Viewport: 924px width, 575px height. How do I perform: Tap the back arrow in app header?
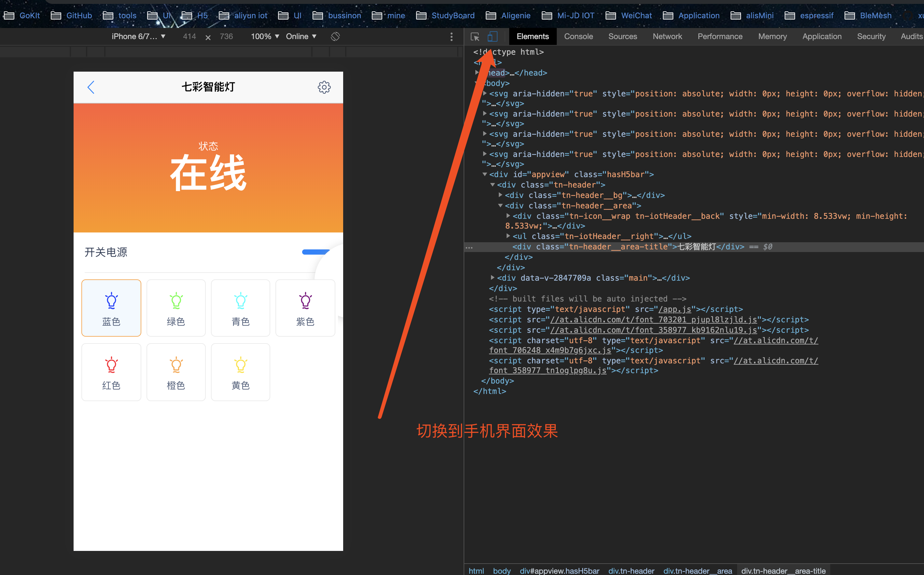click(91, 87)
